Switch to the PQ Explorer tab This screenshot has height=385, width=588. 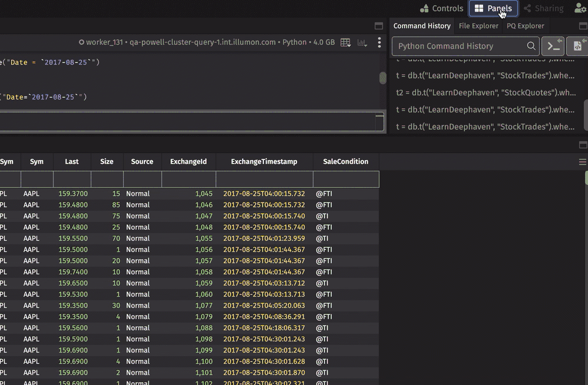pyautogui.click(x=526, y=26)
